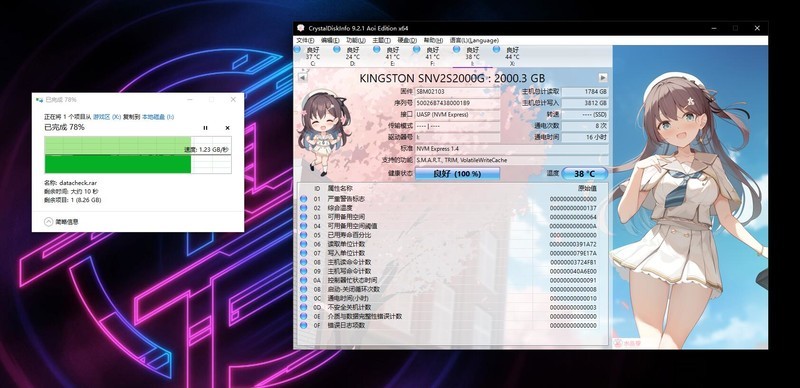Click the file name datacheck.rar in copy dialog

click(x=78, y=182)
